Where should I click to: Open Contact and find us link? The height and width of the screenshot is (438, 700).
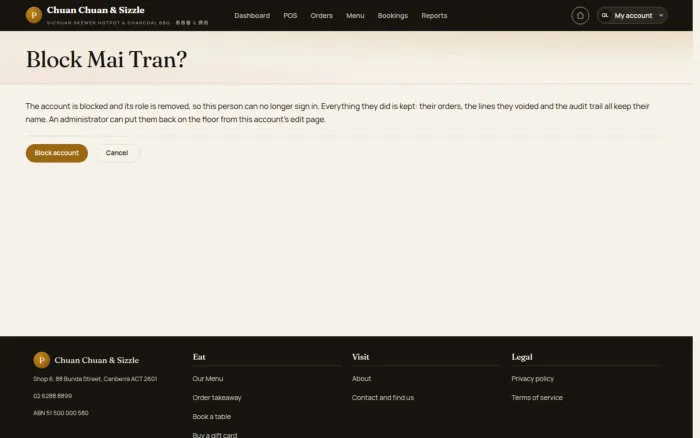tap(383, 397)
